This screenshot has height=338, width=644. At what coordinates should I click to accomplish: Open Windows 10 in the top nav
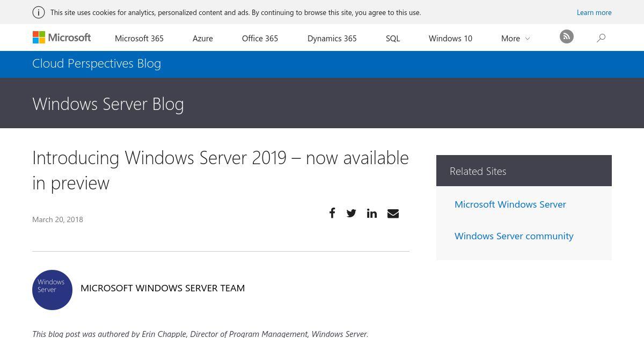tap(450, 38)
